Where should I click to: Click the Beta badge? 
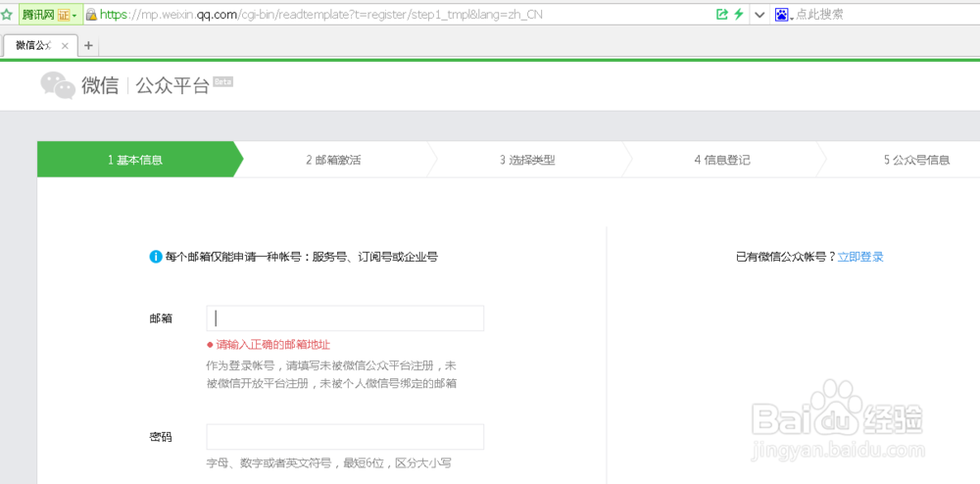(223, 82)
